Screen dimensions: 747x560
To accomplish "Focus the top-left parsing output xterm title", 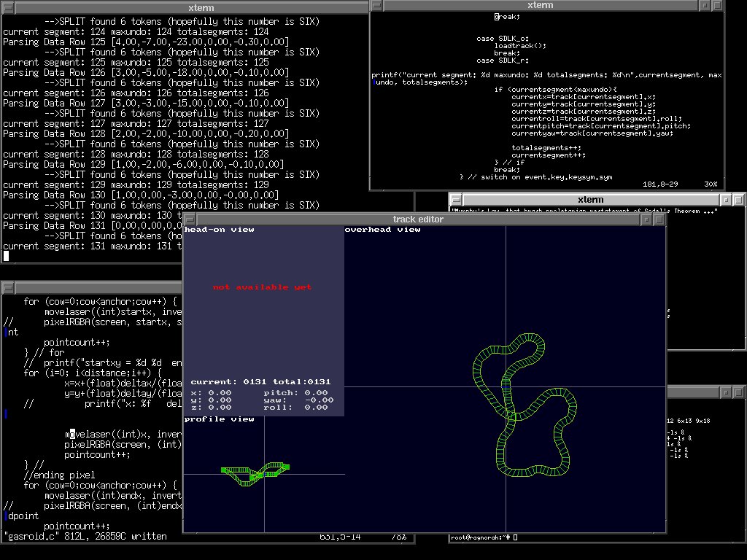I will tap(182, 8).
